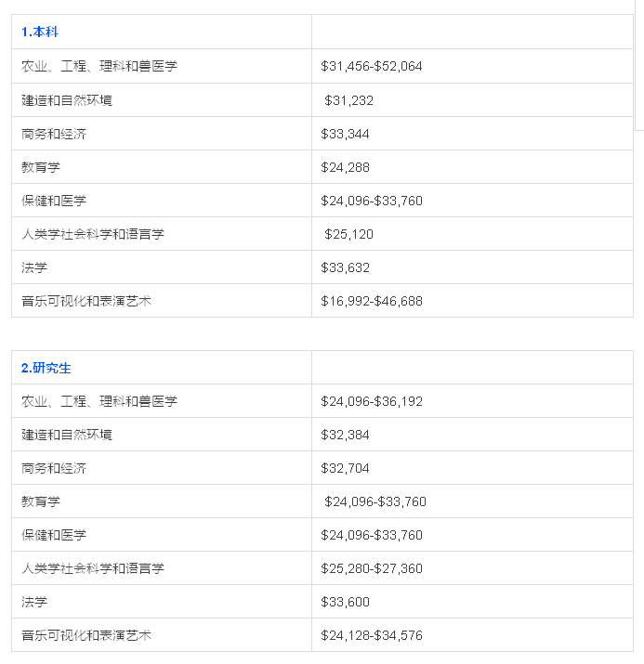Viewport: 644px width, 664px height.
Task: Select the $25,280-$27,360 fee range
Action: pyautogui.click(x=372, y=568)
